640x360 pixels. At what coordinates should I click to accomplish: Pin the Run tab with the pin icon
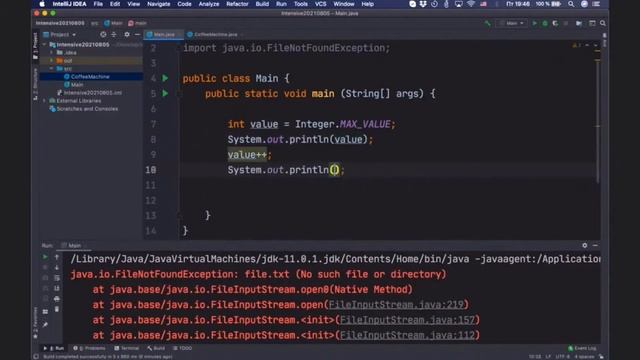45,325
